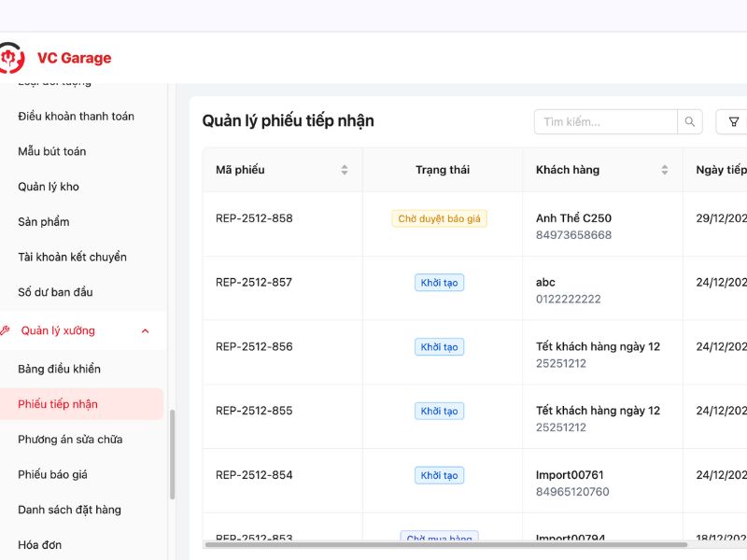
Task: Click the phone number 84973658668
Action: (574, 235)
